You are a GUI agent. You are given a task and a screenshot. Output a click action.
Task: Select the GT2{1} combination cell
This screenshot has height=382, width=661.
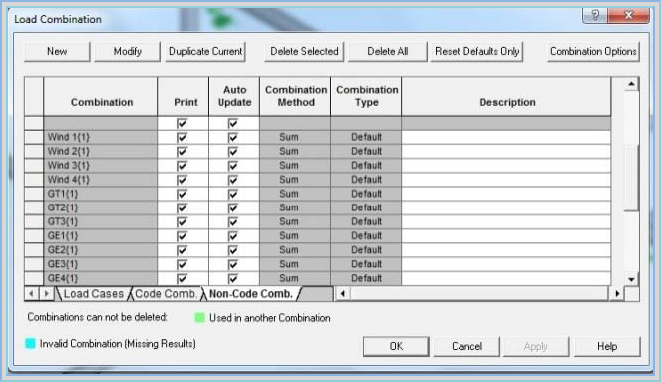101,207
